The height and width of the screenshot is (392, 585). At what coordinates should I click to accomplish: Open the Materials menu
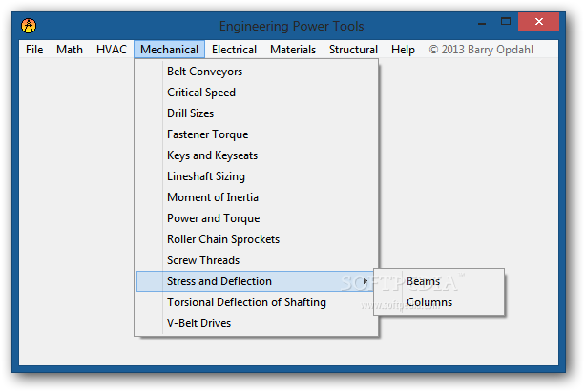[x=293, y=50]
